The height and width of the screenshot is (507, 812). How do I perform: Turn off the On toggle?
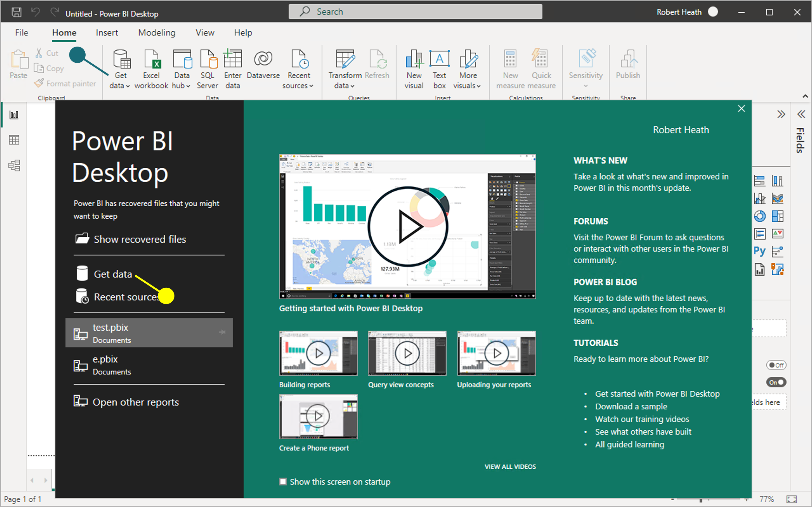776,382
